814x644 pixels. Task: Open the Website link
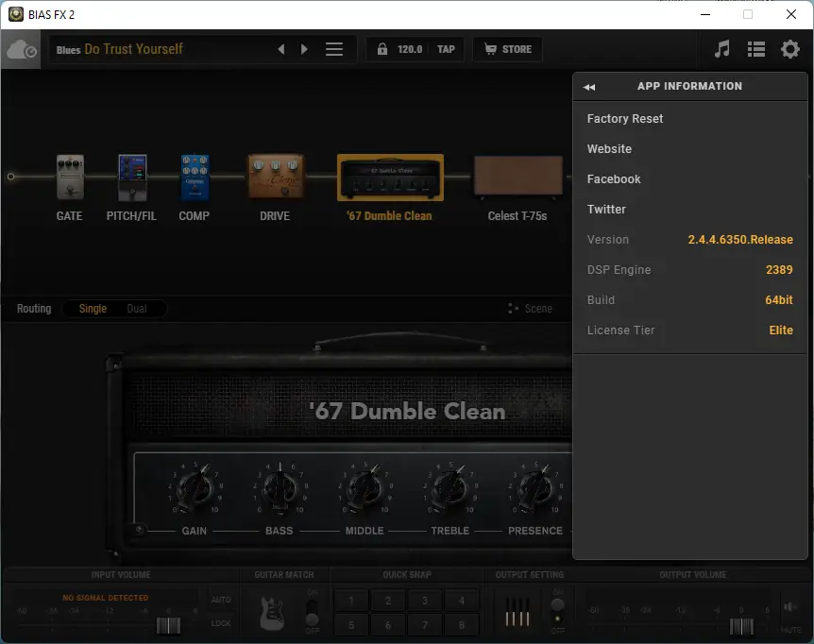point(609,149)
